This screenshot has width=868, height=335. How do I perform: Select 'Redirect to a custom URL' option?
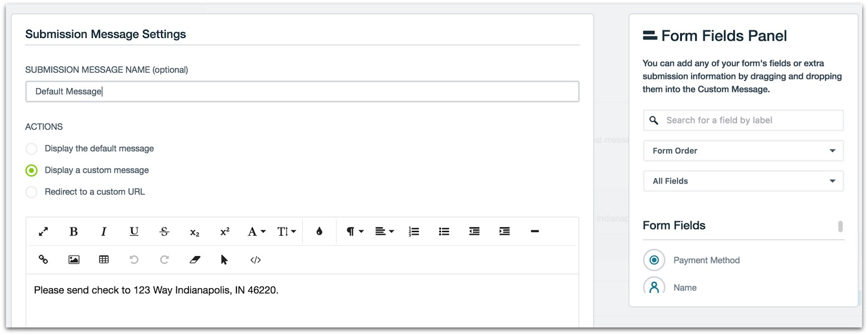click(32, 192)
